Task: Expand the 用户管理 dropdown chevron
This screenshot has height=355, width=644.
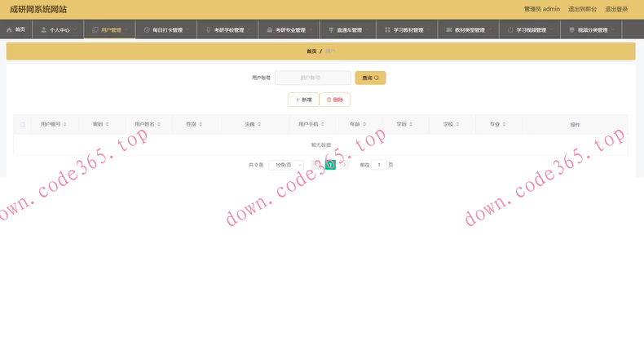Action: (126, 29)
